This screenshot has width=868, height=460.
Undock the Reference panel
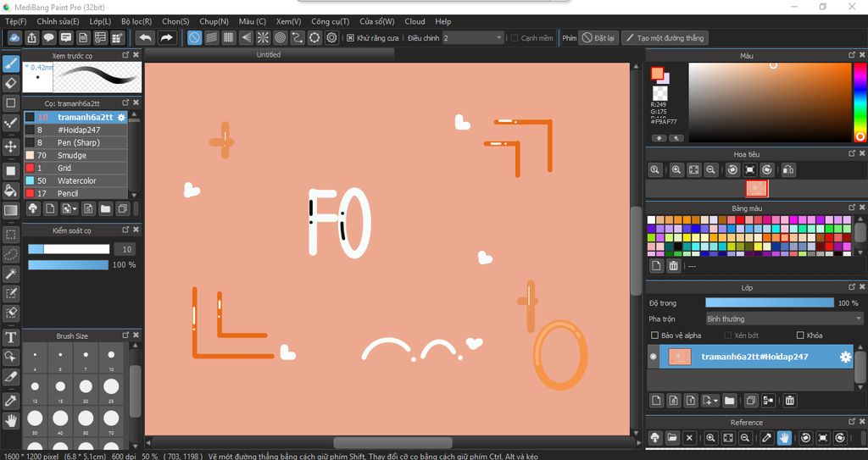tap(851, 421)
